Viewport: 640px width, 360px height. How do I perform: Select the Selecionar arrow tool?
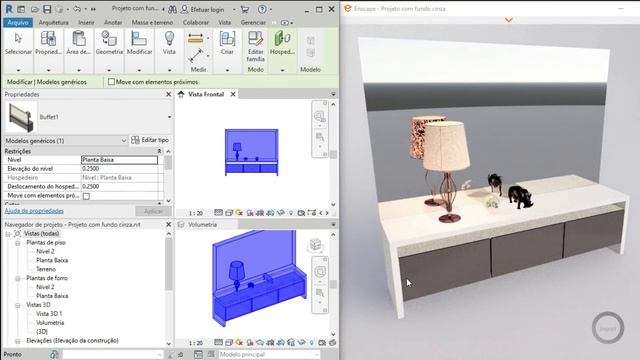18,39
